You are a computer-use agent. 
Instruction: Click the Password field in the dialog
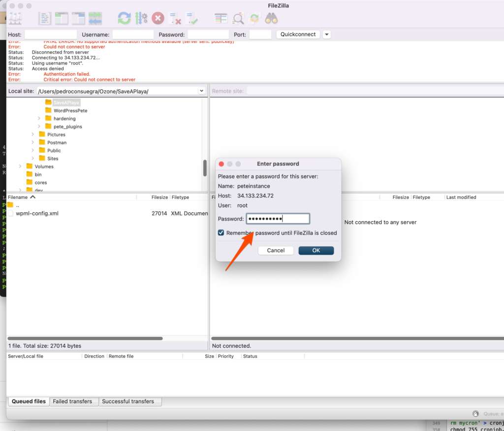point(278,219)
